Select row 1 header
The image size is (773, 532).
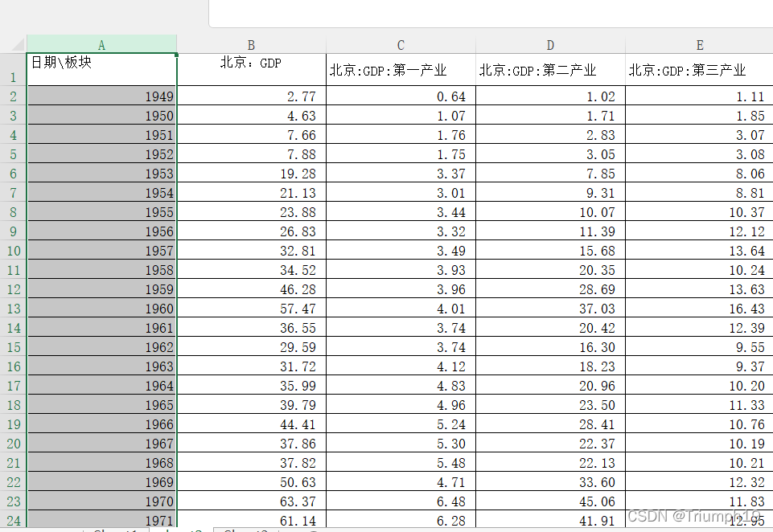coord(14,69)
